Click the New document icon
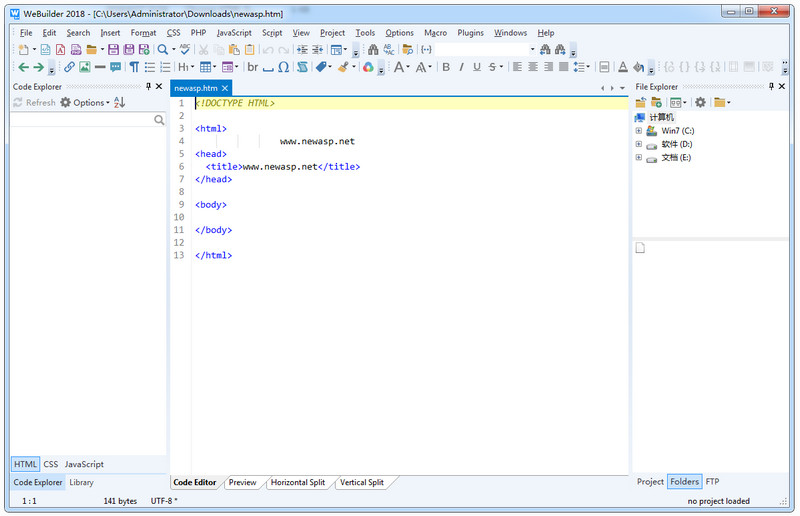 click(23, 50)
